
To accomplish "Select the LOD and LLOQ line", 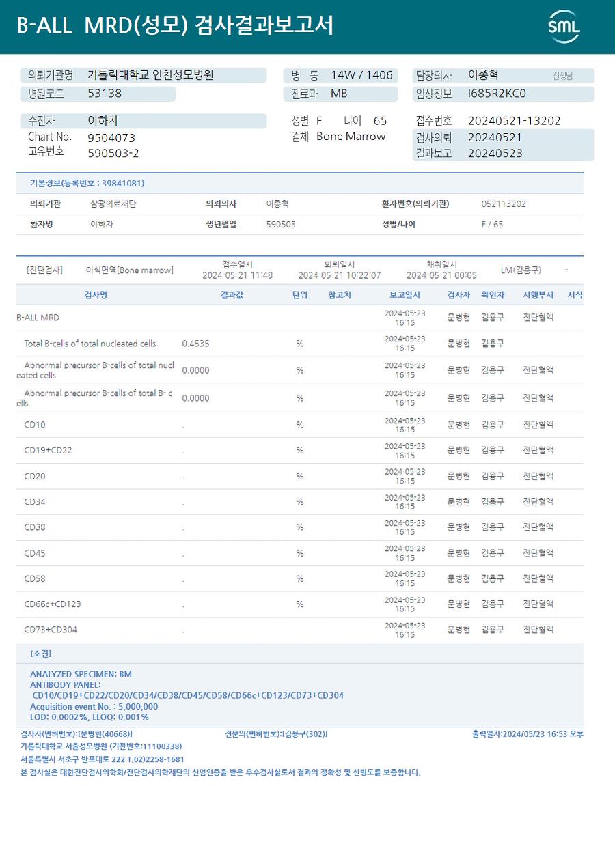I will (x=89, y=717).
